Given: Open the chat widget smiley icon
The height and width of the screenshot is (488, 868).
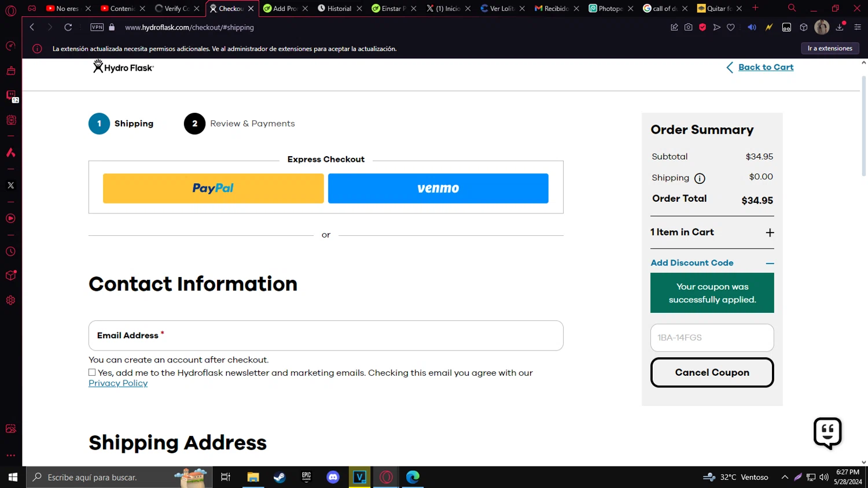Looking at the screenshot, I should (x=827, y=433).
